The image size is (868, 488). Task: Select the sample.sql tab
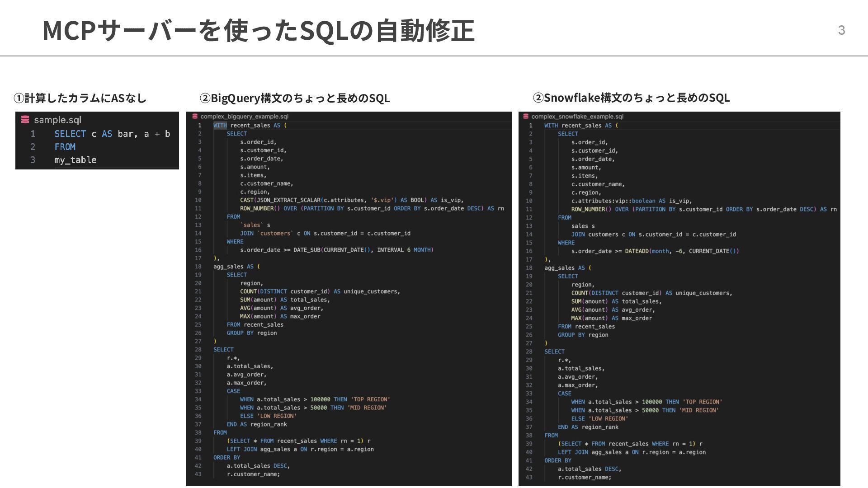(57, 120)
